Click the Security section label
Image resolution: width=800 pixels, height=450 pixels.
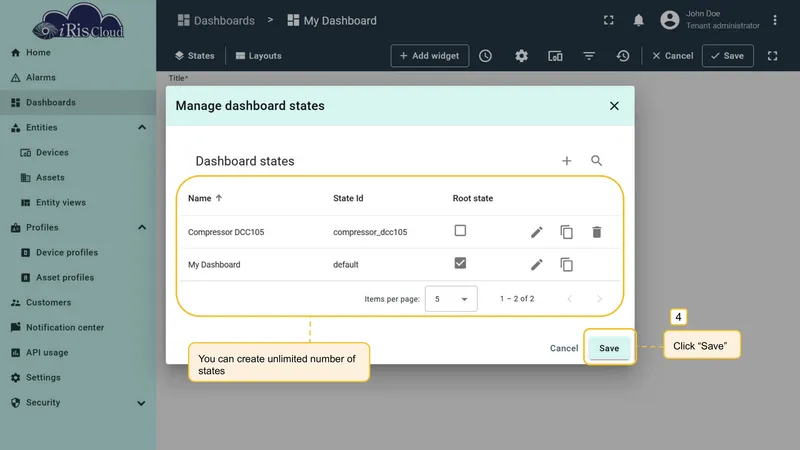43,403
